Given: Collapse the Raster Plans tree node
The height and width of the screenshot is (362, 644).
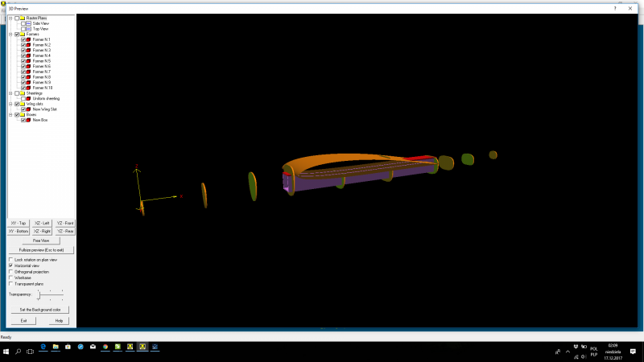Looking at the screenshot, I should click(10, 18).
